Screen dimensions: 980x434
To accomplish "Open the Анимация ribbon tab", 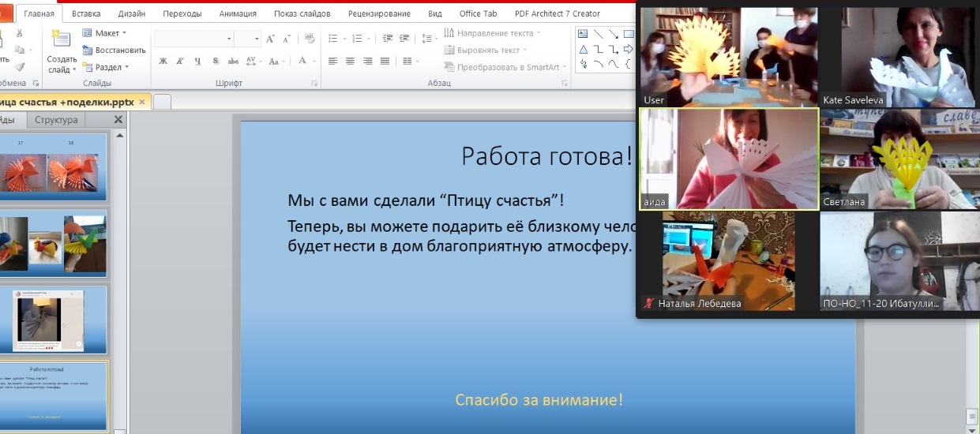I will pos(238,13).
